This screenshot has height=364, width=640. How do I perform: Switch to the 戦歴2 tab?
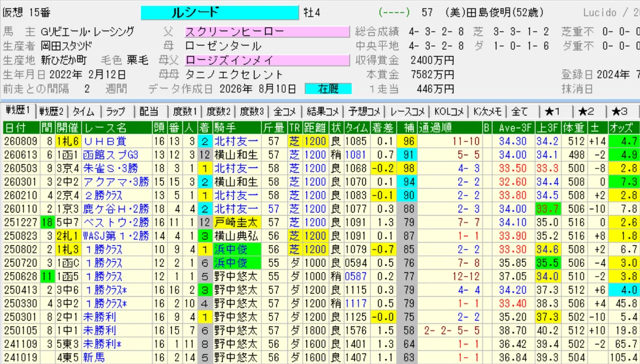click(52, 111)
